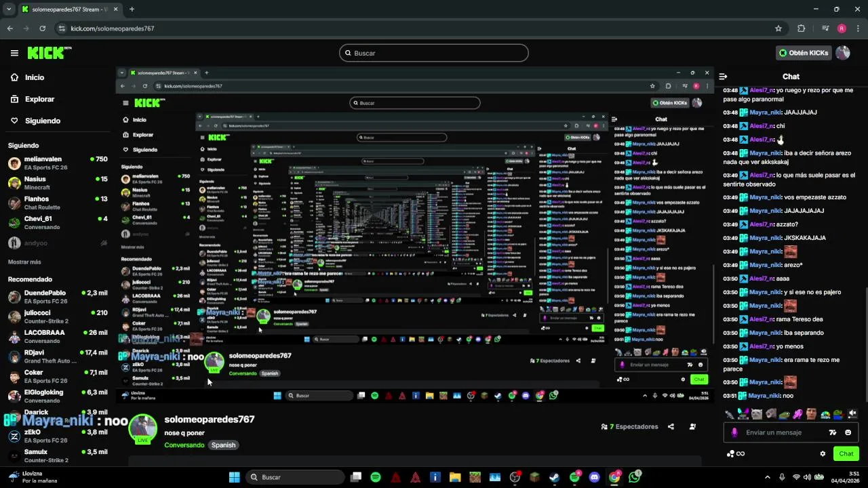Expand the tab search dropdown arrow
This screenshot has height=488, width=868.
tap(9, 9)
